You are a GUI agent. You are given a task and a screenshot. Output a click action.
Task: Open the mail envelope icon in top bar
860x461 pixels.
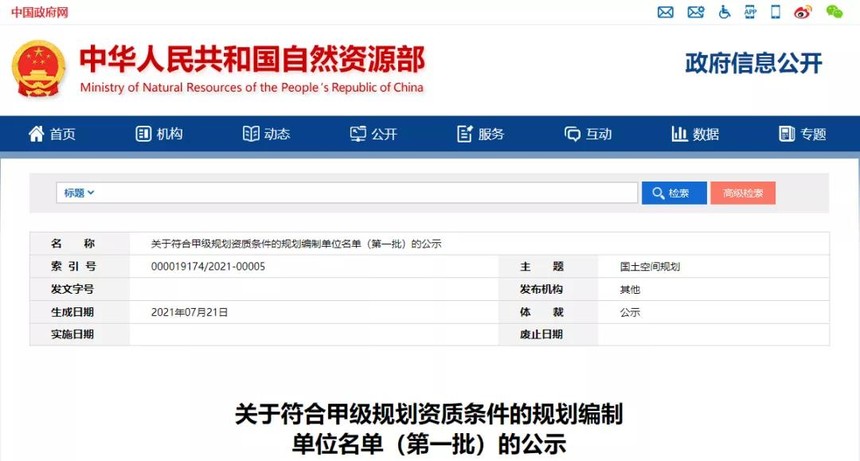click(665, 12)
